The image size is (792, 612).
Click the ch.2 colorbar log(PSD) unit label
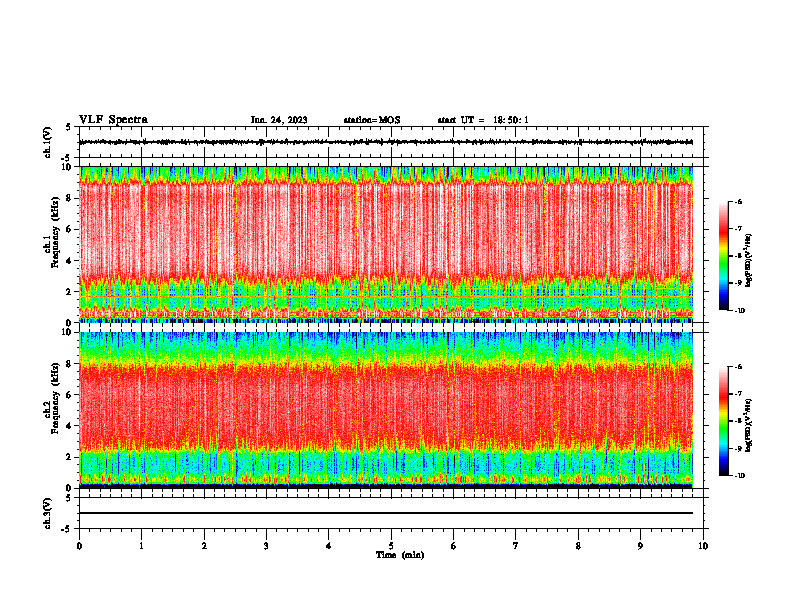pyautogui.click(x=749, y=425)
